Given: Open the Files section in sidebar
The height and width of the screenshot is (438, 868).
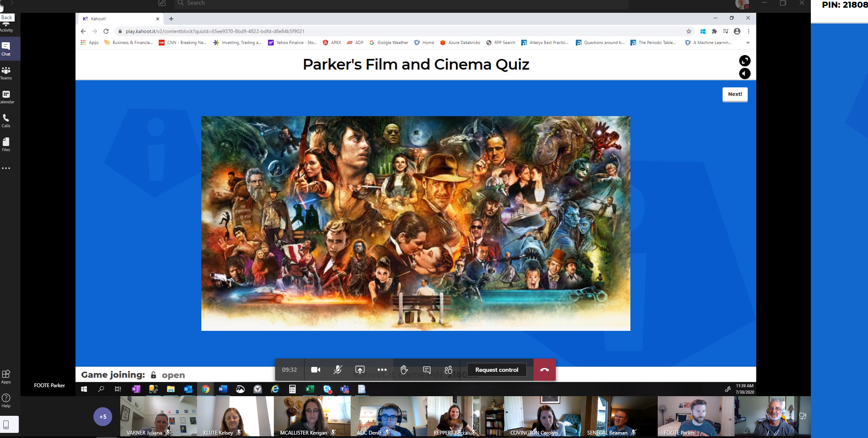Looking at the screenshot, I should tap(6, 144).
